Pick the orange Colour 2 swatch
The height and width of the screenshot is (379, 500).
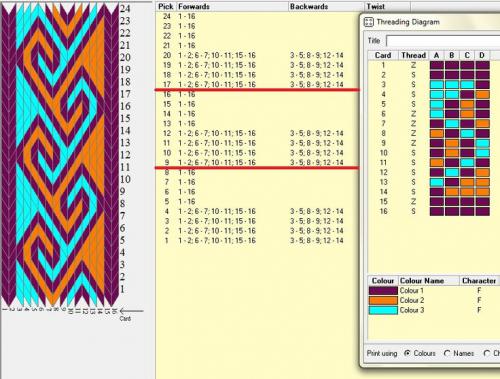pos(383,300)
